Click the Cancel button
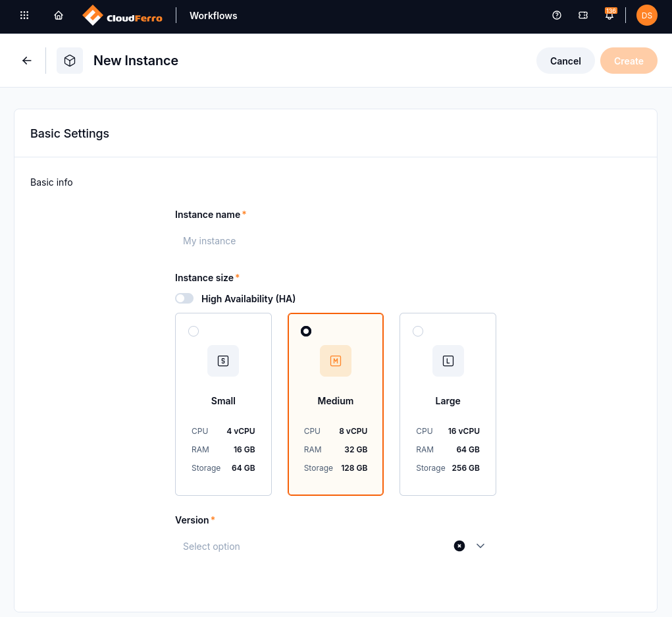Image resolution: width=672 pixels, height=617 pixels. [x=565, y=61]
